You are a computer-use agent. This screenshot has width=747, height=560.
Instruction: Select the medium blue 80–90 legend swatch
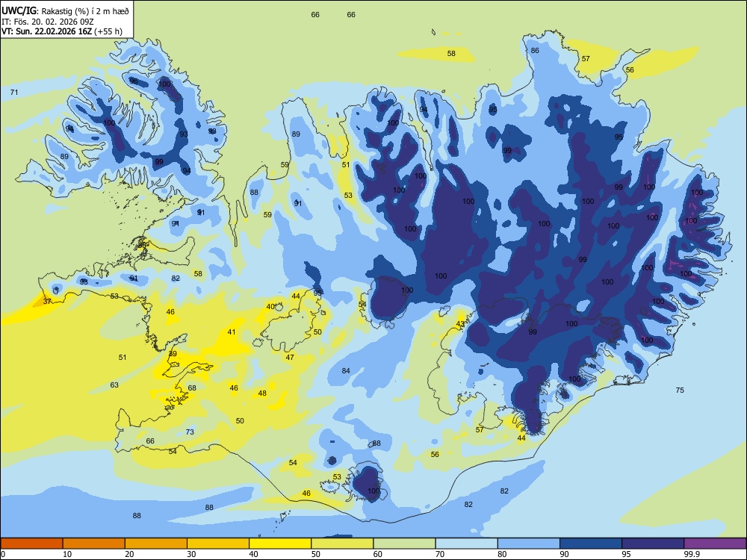pos(529,544)
